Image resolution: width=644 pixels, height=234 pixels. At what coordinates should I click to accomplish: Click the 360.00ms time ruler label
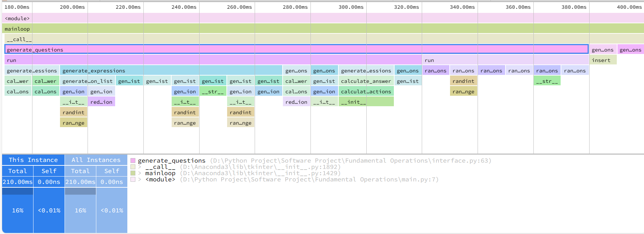point(518,7)
